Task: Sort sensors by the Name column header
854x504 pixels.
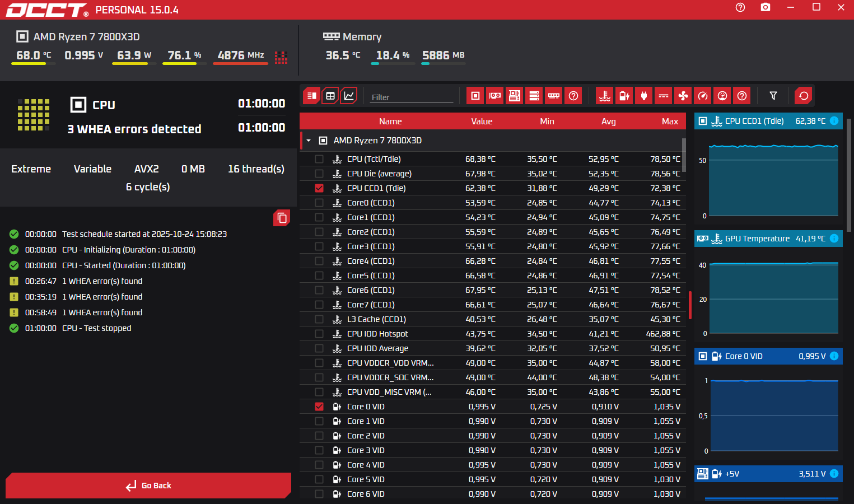Action: click(390, 122)
